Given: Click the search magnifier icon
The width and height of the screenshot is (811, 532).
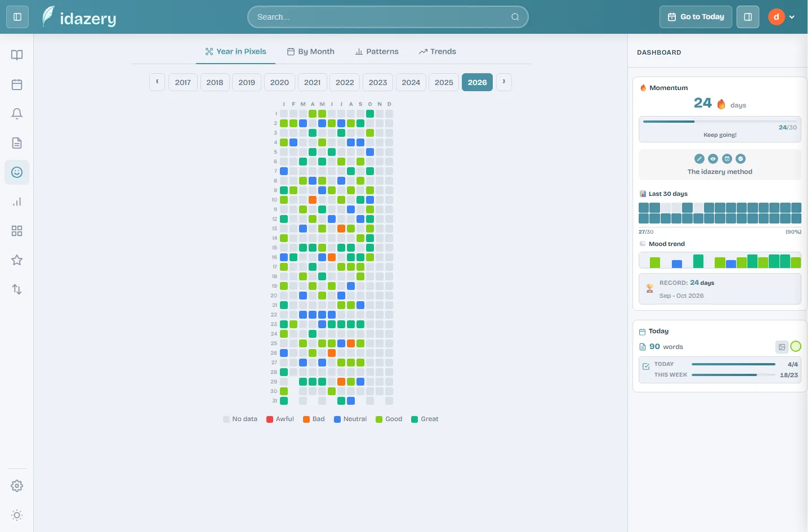Looking at the screenshot, I should 515,17.
